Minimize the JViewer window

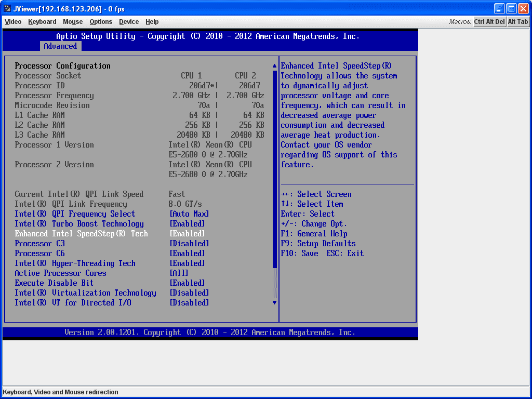pyautogui.click(x=499, y=8)
